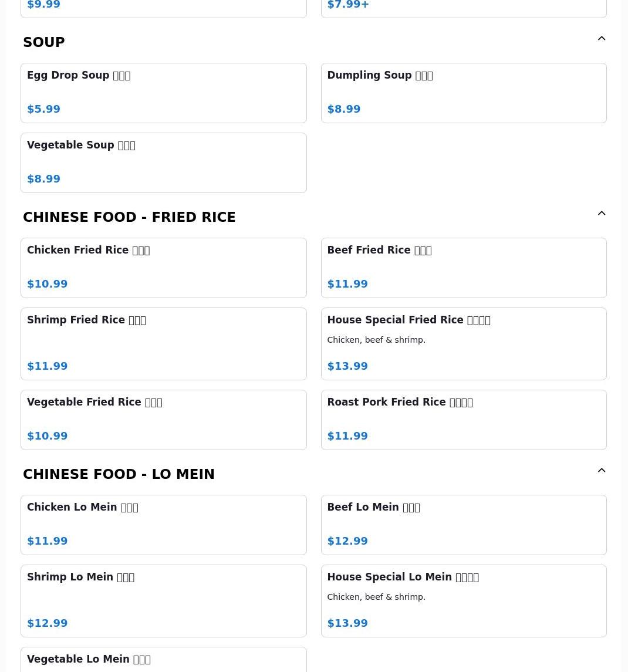Pick Shrimp Lo Mein item

pos(163,600)
